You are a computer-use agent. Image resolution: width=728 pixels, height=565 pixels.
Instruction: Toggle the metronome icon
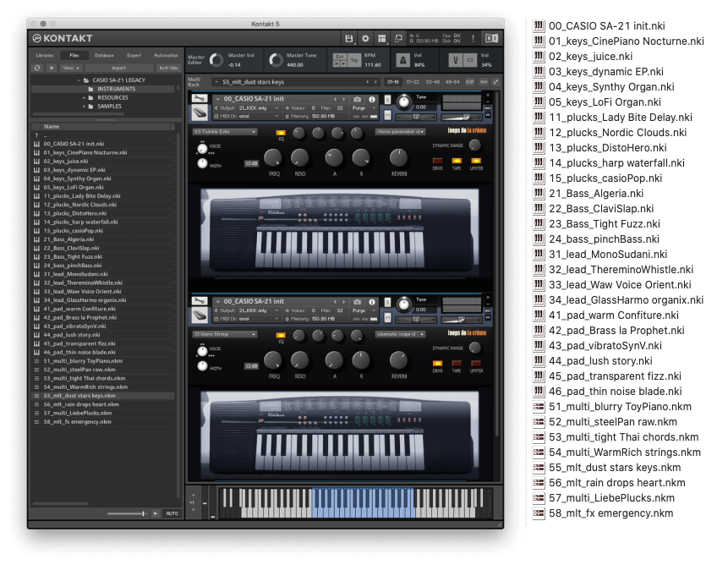click(x=403, y=60)
